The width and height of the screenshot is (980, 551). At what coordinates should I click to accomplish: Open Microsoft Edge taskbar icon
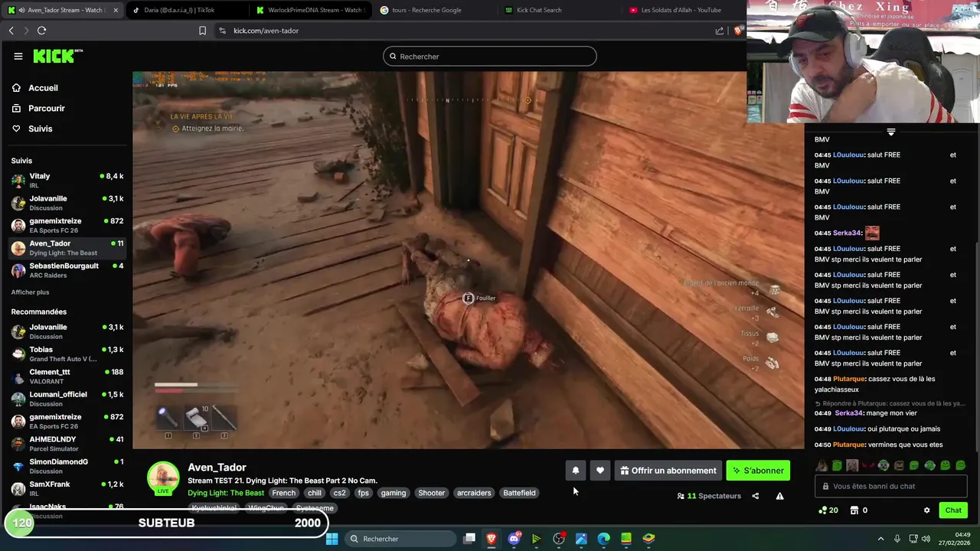tap(604, 539)
